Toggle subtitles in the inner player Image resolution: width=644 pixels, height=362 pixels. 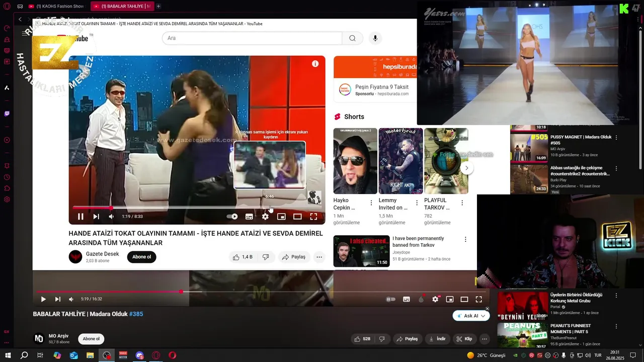(249, 217)
